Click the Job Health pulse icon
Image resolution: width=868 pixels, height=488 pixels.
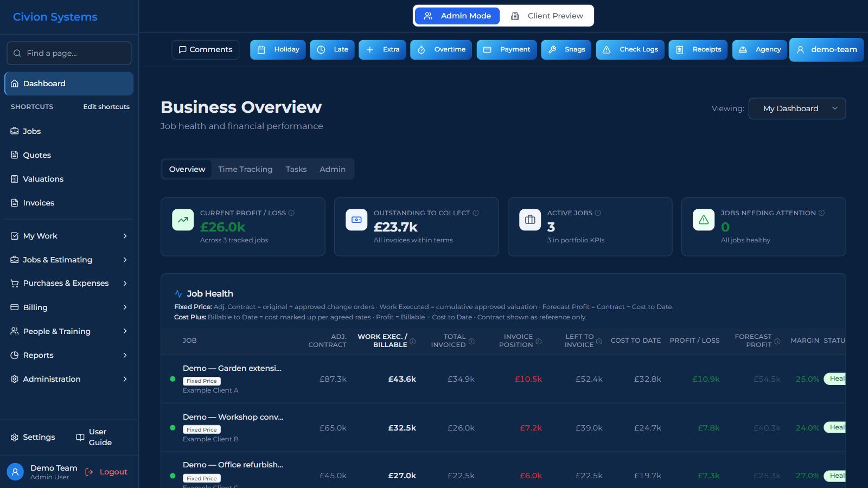pos(178,294)
